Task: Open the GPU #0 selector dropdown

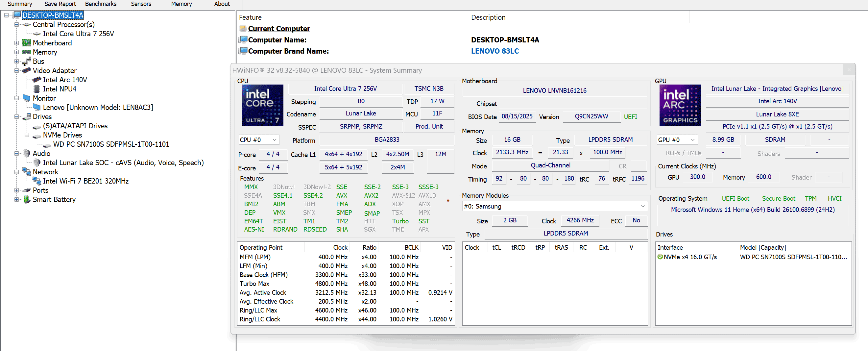Action: pos(676,140)
